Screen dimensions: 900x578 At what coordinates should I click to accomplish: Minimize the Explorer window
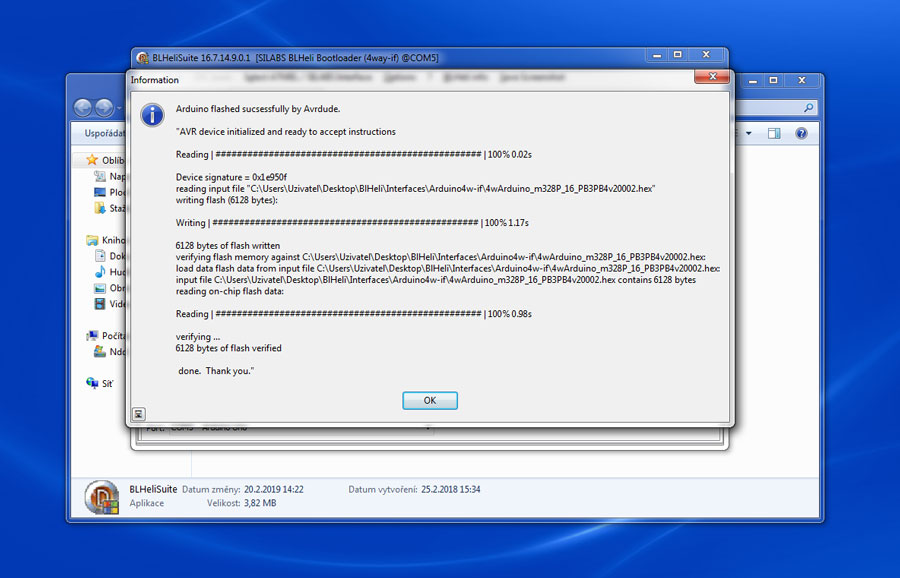click(x=752, y=81)
